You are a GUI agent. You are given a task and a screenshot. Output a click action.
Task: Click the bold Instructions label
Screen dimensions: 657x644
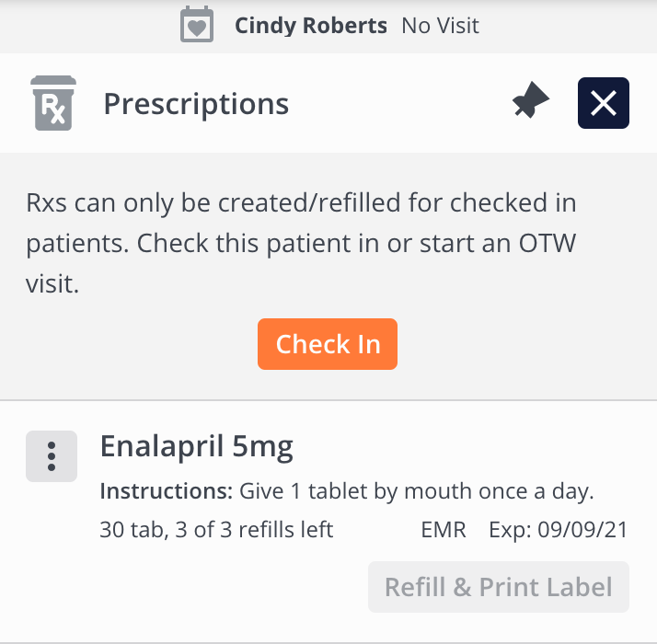pos(167,491)
